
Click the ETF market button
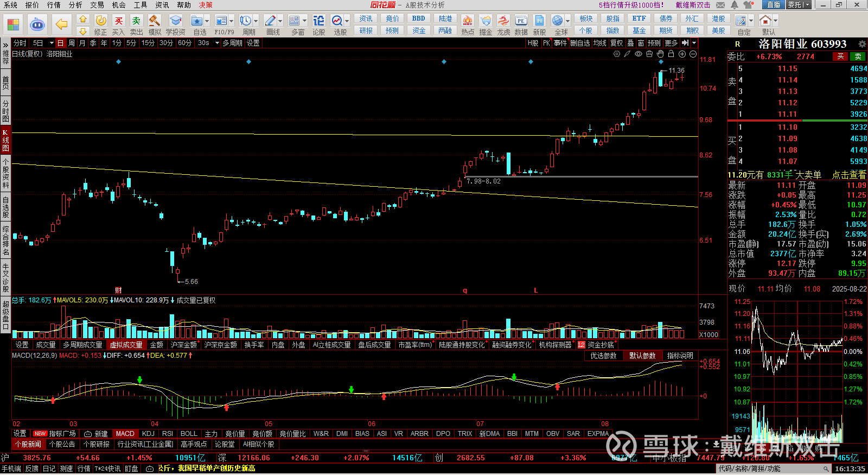[639, 18]
